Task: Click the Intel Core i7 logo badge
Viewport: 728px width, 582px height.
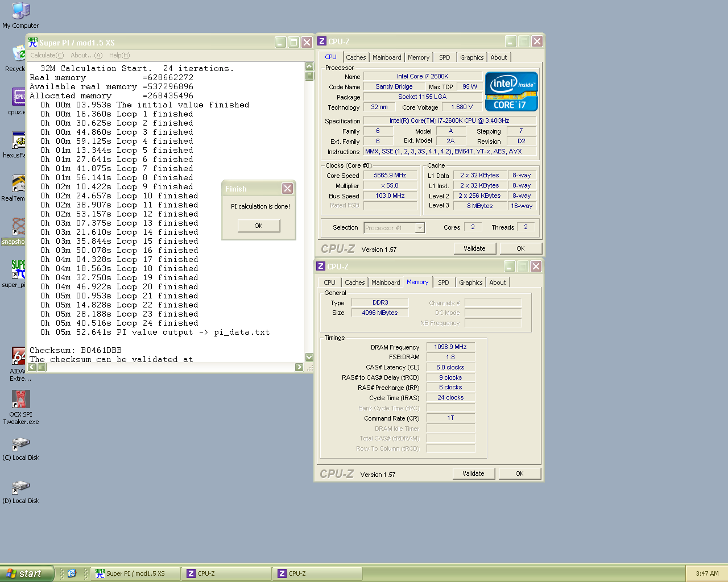Action: pyautogui.click(x=511, y=92)
